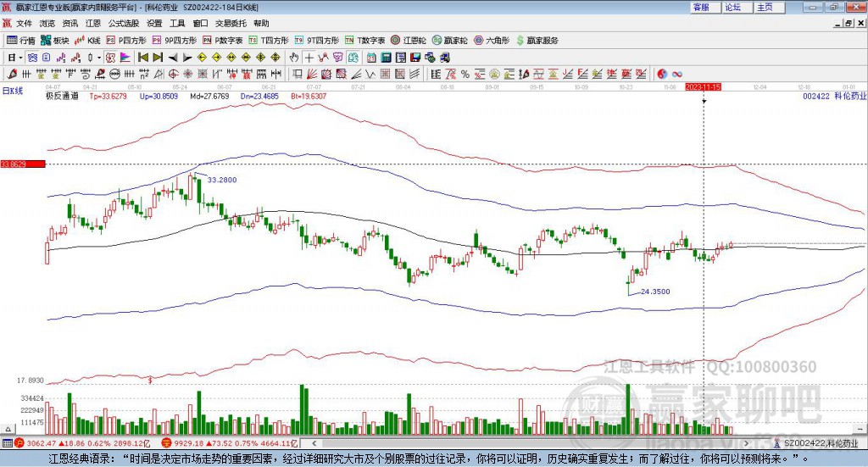Expand the 日 period dropdown arrow
The image size is (868, 467).
coord(21,58)
